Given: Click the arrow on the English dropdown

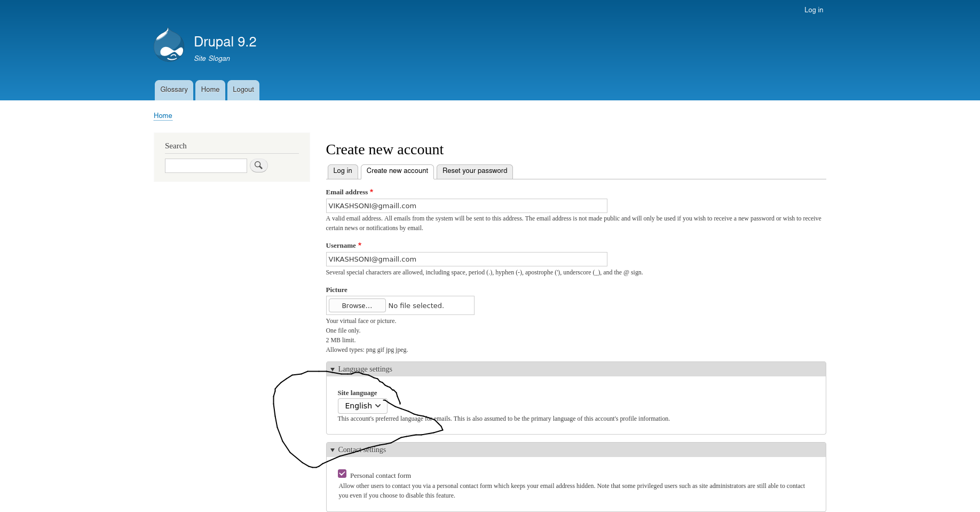Looking at the screenshot, I should (378, 406).
